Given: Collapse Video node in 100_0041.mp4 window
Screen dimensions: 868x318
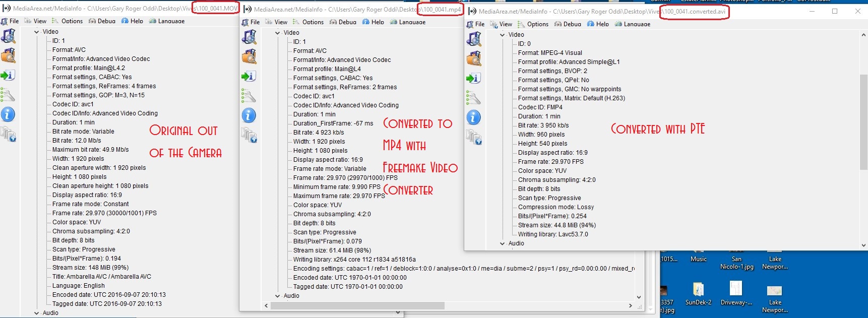Looking at the screenshot, I should click(x=278, y=33).
